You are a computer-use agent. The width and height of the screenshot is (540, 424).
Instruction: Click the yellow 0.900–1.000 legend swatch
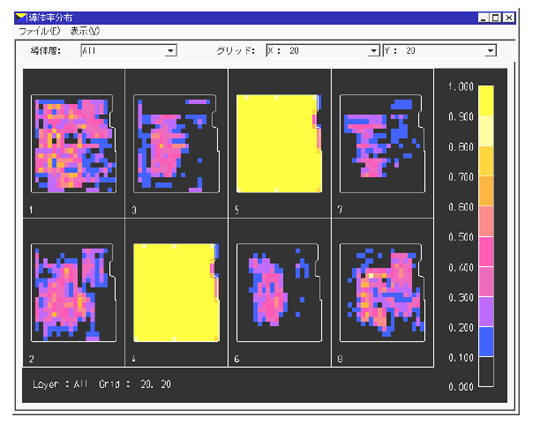pyautogui.click(x=486, y=101)
